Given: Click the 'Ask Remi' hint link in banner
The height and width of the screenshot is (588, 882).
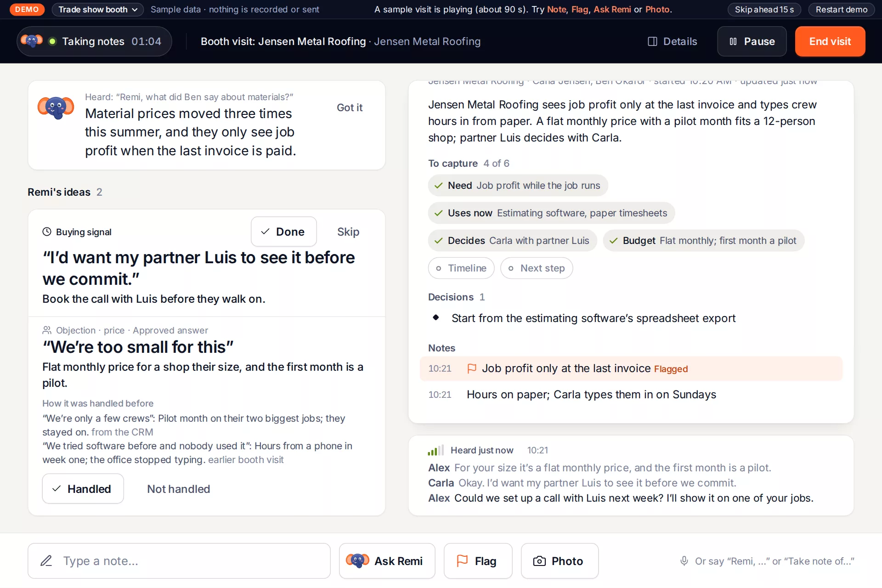Looking at the screenshot, I should [x=612, y=10].
